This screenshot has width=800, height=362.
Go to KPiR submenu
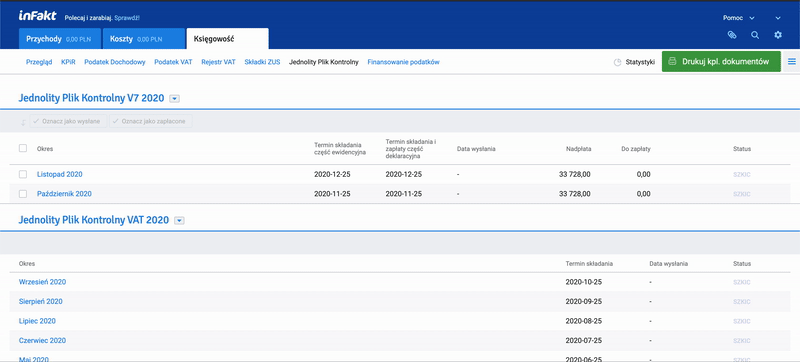68,62
